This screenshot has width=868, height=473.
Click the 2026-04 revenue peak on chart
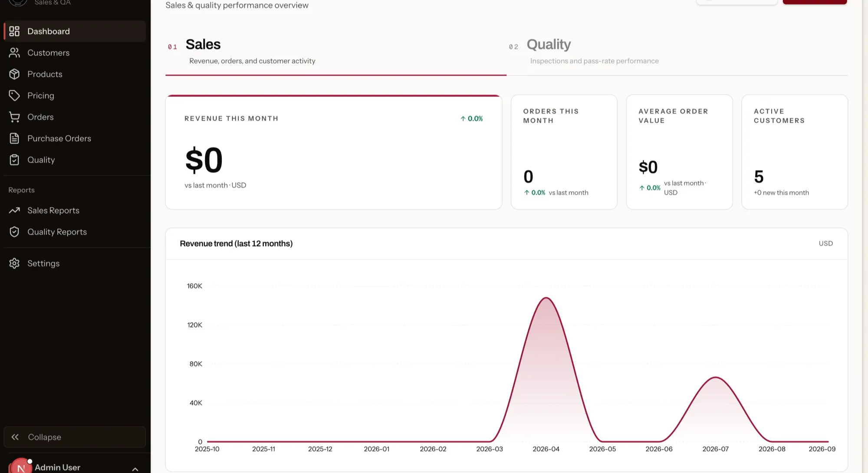pyautogui.click(x=546, y=298)
